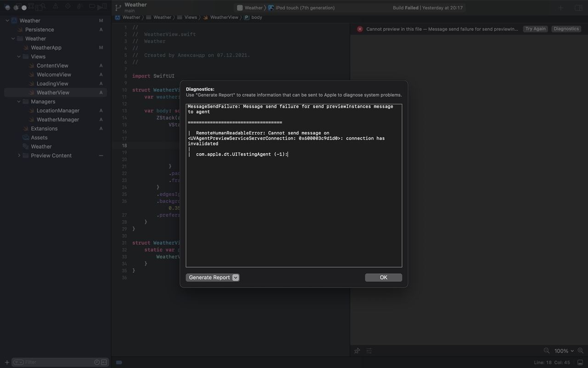Click the Assets catalog icon
This screenshot has width=588, height=368.
pos(26,138)
